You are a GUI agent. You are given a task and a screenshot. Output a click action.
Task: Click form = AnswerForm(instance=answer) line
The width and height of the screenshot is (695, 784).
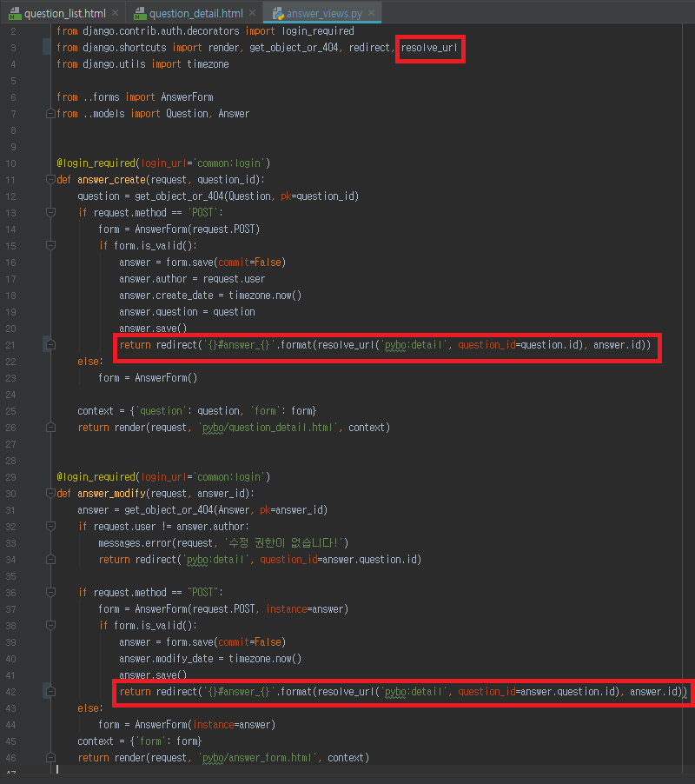click(x=187, y=725)
